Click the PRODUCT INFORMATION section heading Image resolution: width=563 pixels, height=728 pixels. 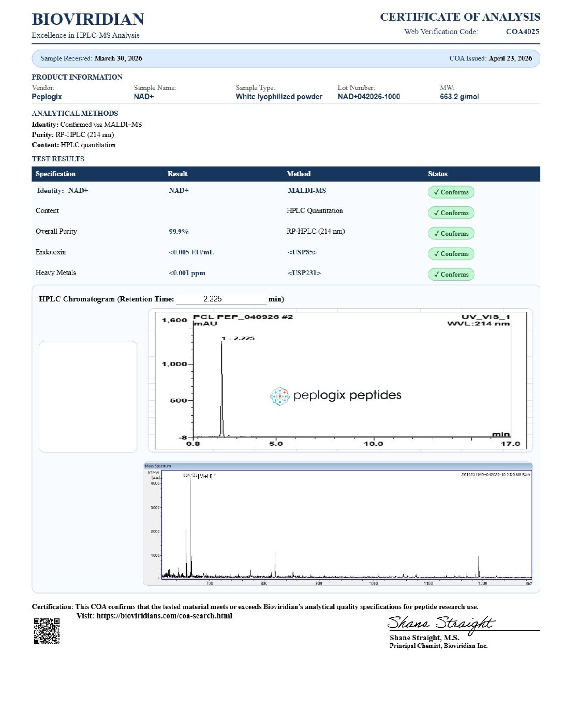click(x=77, y=77)
